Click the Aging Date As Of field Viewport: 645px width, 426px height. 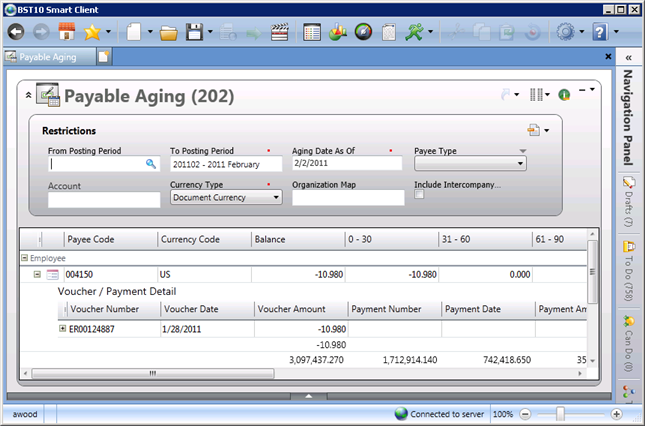346,164
